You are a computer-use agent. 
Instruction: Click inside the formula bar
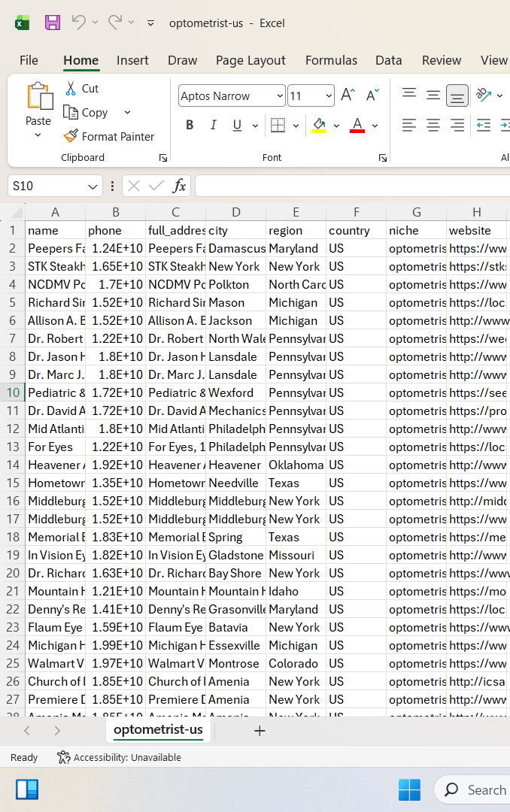tap(353, 186)
